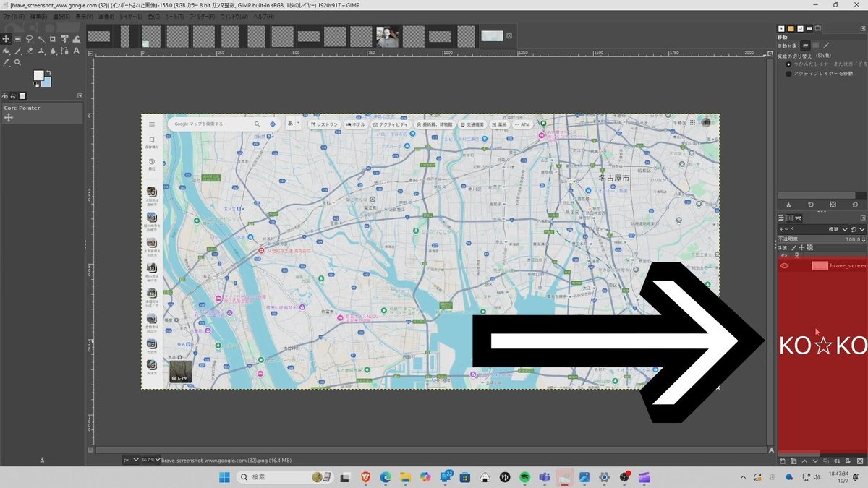
Task: Open the Windows Start button
Action: click(x=224, y=477)
